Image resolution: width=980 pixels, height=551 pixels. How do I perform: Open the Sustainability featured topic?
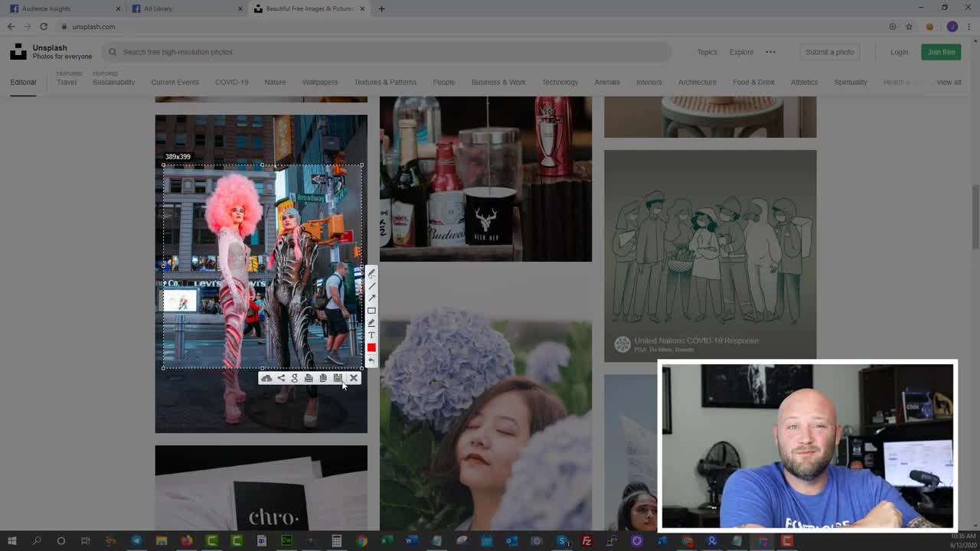click(113, 82)
